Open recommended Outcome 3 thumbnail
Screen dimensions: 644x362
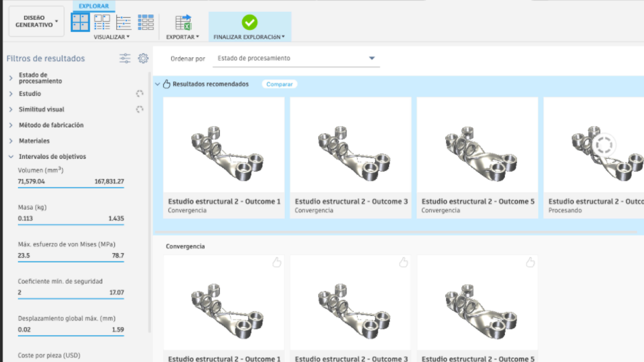click(350, 145)
